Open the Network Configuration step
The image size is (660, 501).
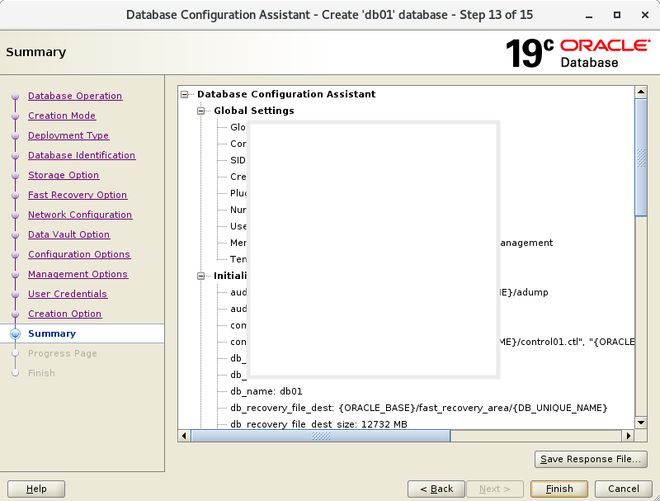(x=80, y=215)
